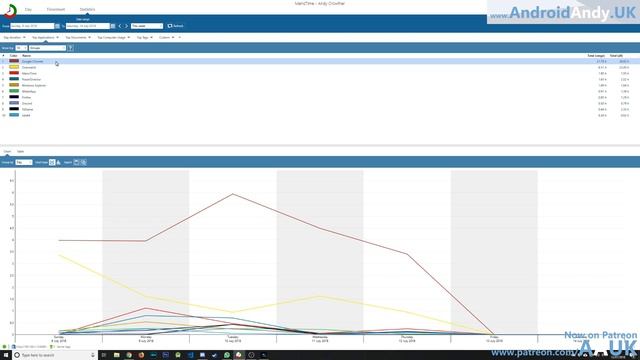640x360 pixels.
Task: Select line chart type icon
Action: coord(52,162)
